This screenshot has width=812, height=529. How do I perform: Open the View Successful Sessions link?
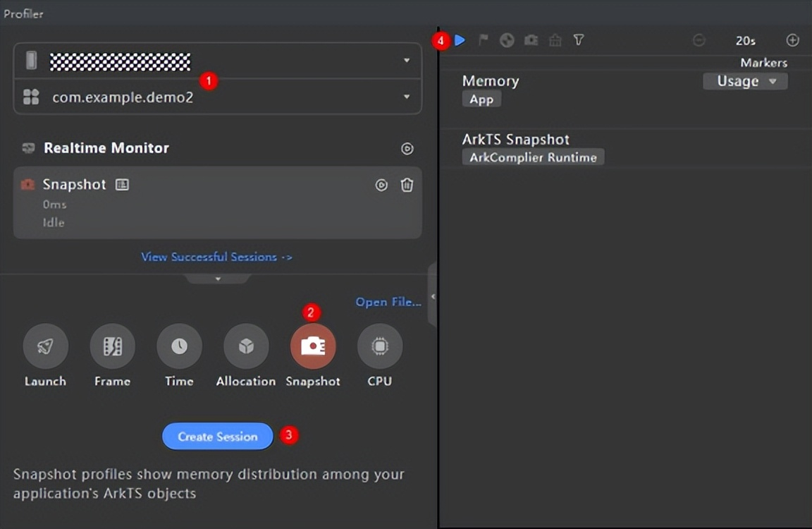pos(216,256)
